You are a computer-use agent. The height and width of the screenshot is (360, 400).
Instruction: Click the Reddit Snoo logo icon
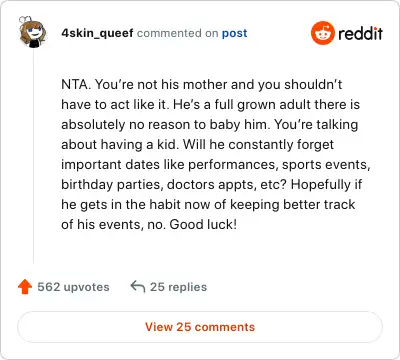click(322, 33)
